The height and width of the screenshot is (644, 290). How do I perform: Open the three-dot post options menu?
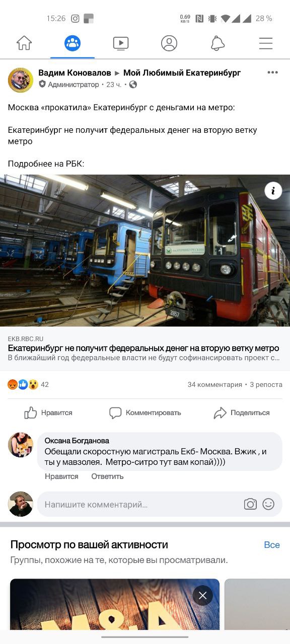click(x=272, y=72)
